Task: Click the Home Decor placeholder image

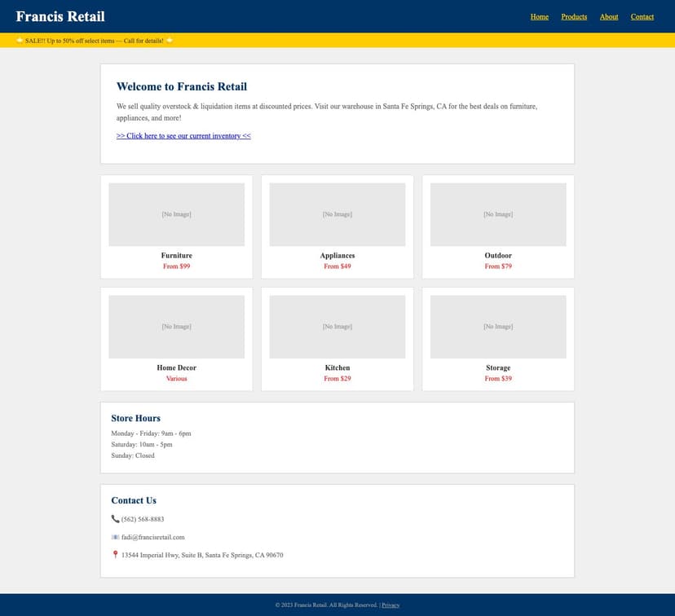Action: (176, 326)
